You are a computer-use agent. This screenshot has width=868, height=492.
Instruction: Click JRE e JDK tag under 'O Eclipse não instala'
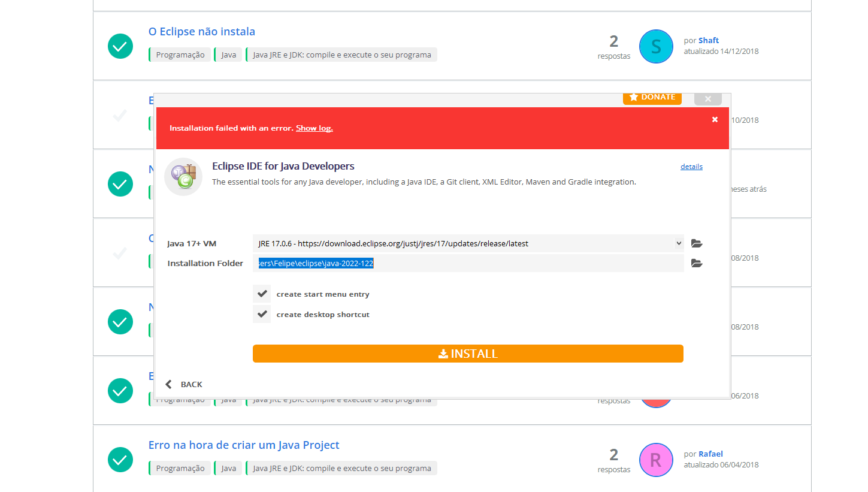tap(341, 55)
